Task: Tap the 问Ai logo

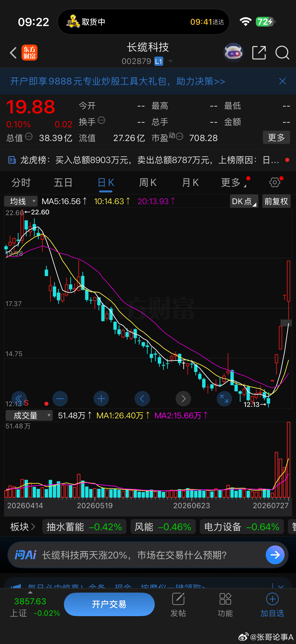Action: 26,555
